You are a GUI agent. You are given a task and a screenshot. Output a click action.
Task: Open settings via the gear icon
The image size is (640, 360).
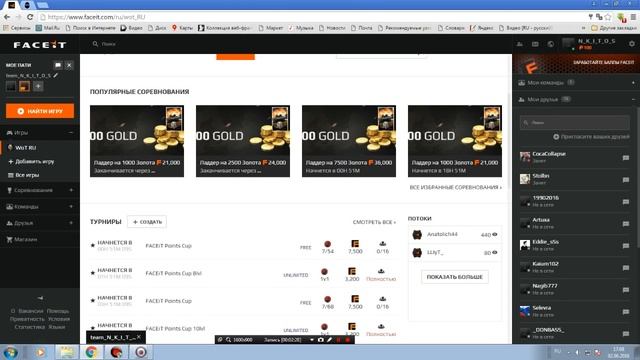point(632,44)
